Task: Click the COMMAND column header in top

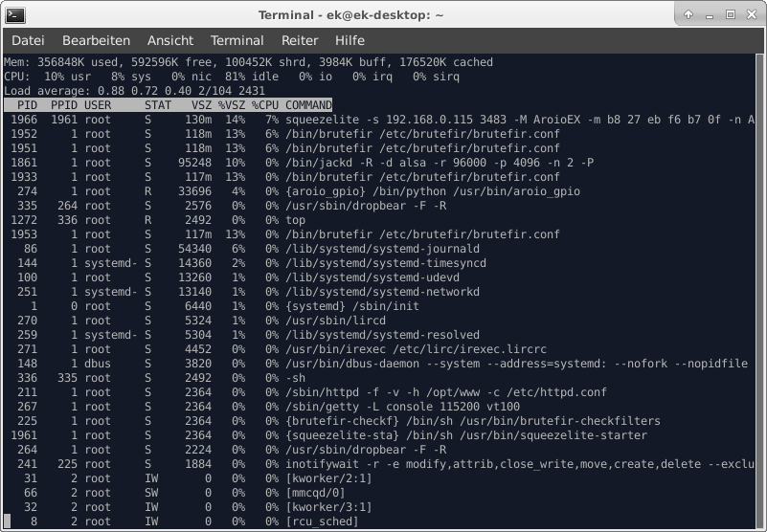Action: [308, 105]
